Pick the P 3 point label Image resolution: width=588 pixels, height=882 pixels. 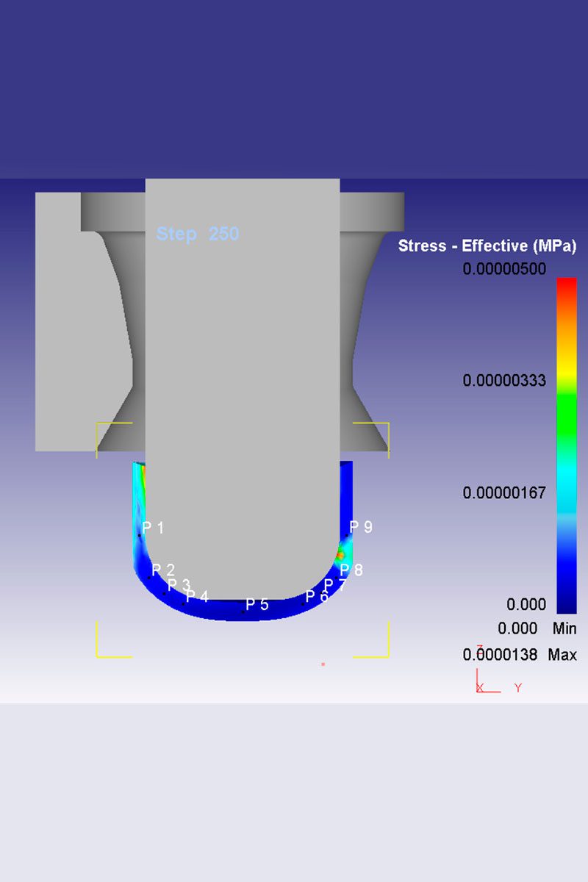coord(179,585)
